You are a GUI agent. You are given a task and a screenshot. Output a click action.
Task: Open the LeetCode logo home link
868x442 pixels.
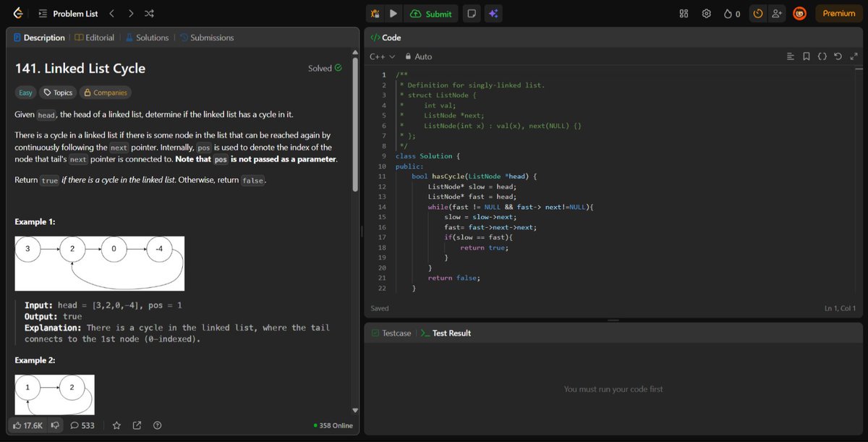17,13
